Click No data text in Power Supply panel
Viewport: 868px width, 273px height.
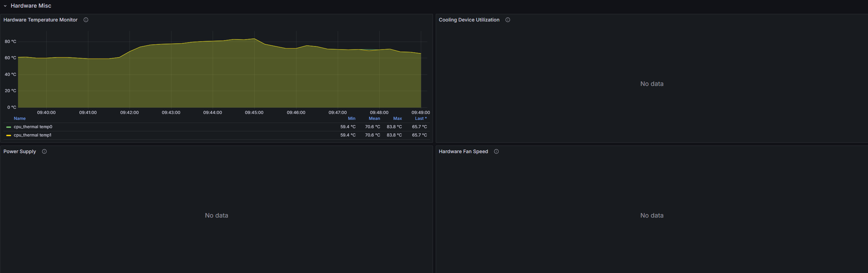216,215
